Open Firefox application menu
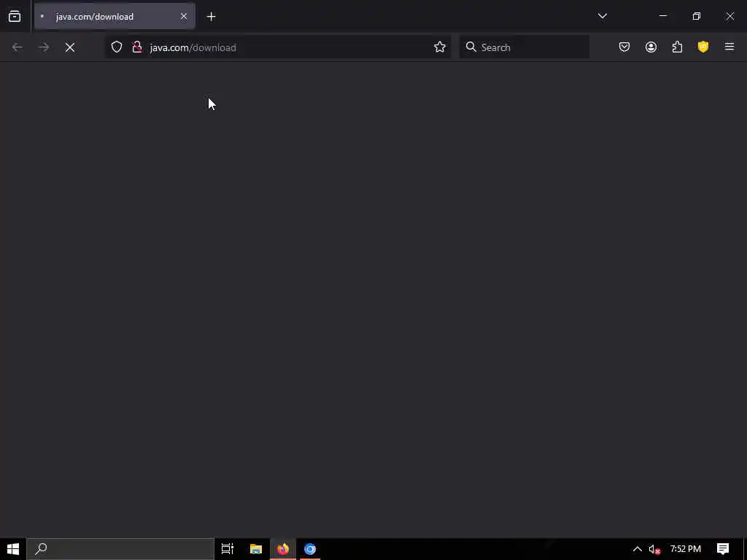 point(729,47)
